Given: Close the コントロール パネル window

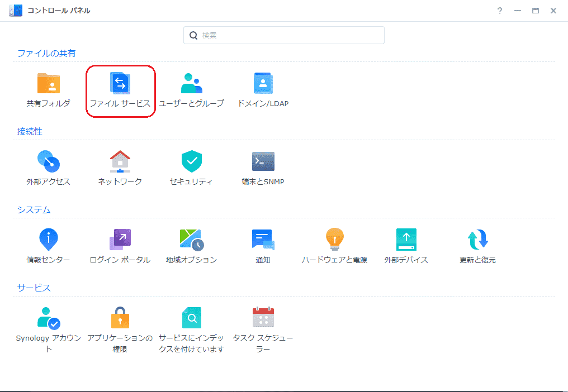Looking at the screenshot, I should pyautogui.click(x=553, y=11).
